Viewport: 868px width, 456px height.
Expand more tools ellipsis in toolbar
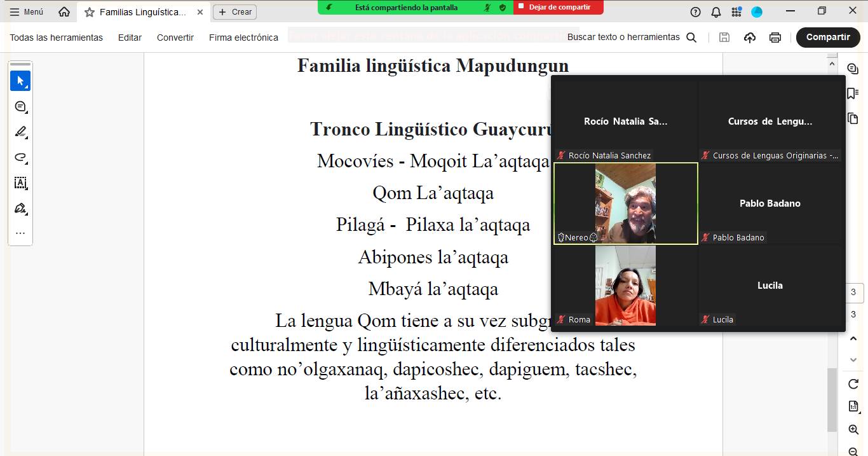tap(20, 233)
